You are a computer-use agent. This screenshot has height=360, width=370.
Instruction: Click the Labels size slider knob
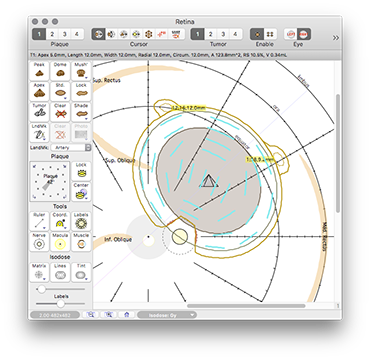point(60,304)
